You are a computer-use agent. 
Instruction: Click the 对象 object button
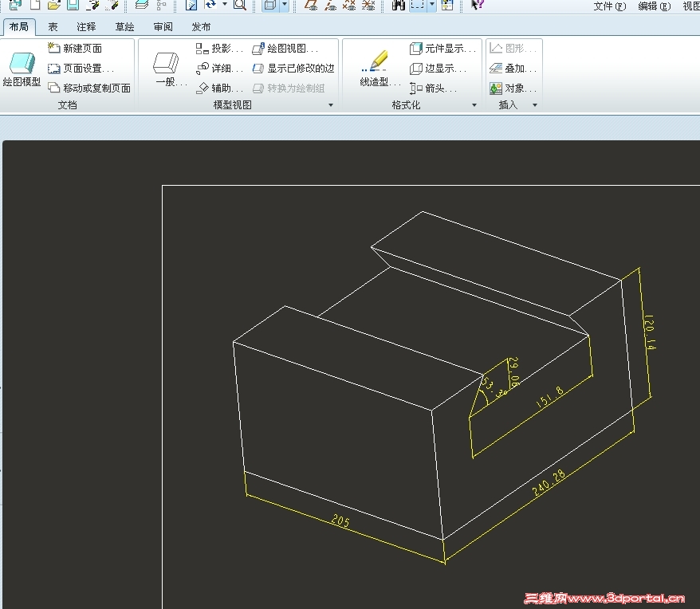[513, 88]
